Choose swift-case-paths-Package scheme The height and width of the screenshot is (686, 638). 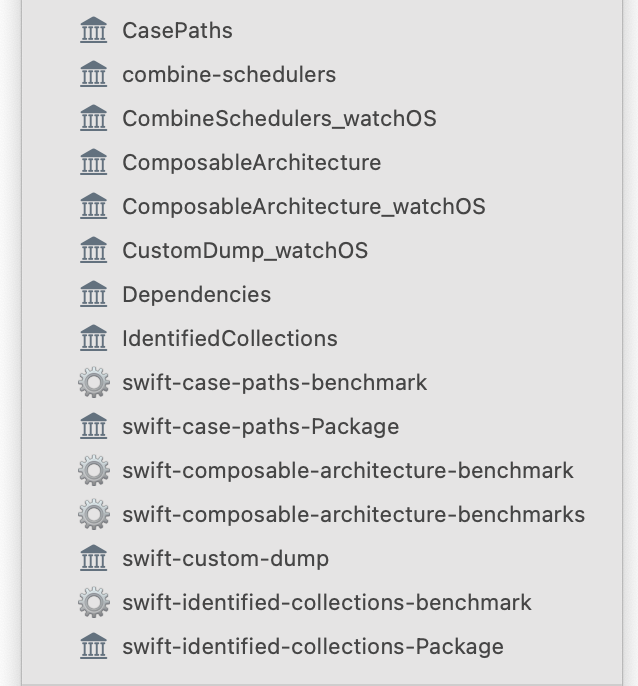pos(322,427)
